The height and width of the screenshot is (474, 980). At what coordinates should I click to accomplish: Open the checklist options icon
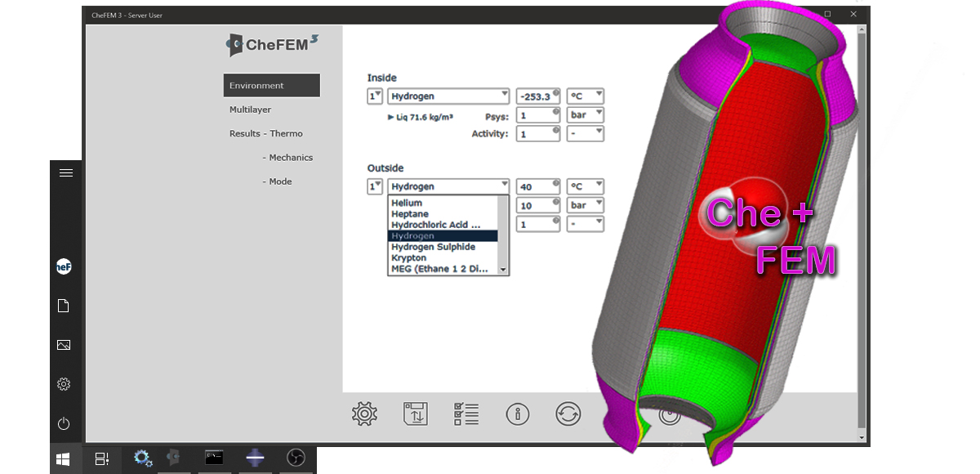pos(466,414)
